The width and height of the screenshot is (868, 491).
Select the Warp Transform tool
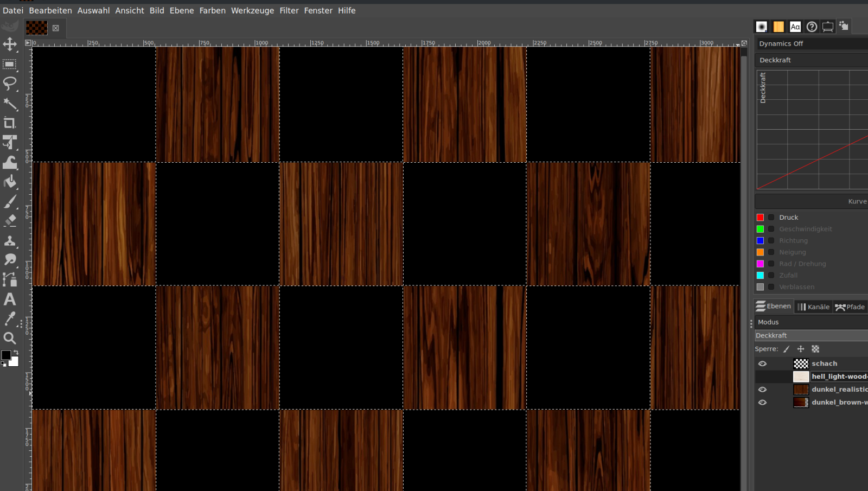[10, 162]
